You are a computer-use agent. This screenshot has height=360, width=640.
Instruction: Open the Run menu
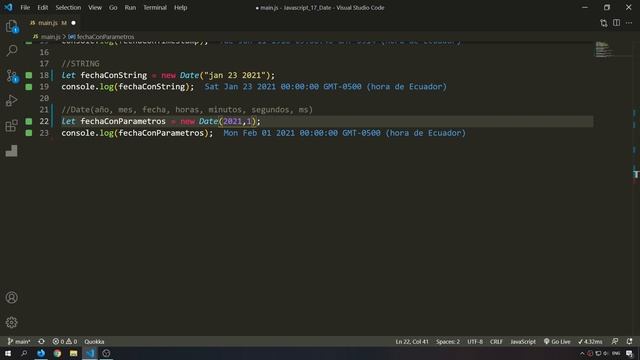coord(130,7)
